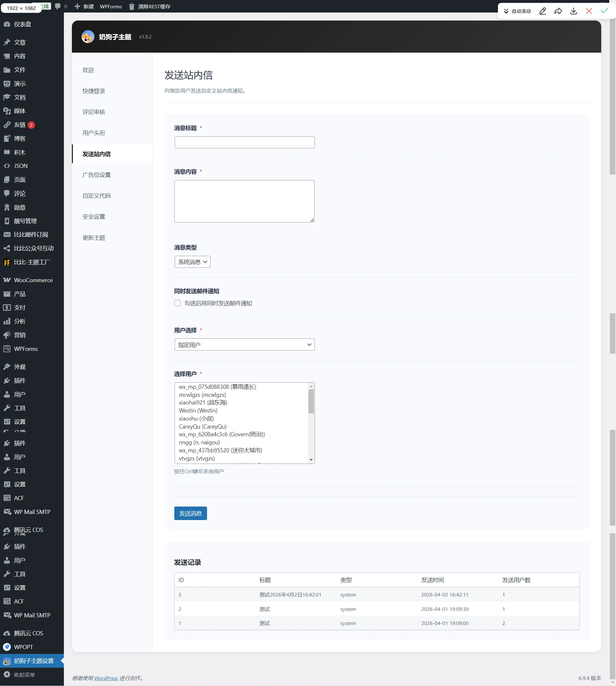The width and height of the screenshot is (616, 686).
Task: Click send time "2026-04-01 19:09:39" cell
Action: pos(445,609)
